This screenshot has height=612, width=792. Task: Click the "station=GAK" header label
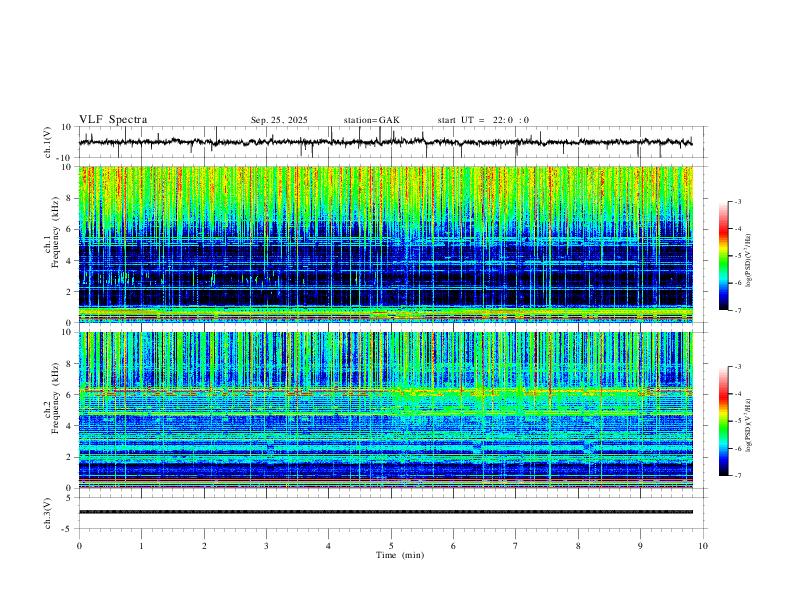371,120
